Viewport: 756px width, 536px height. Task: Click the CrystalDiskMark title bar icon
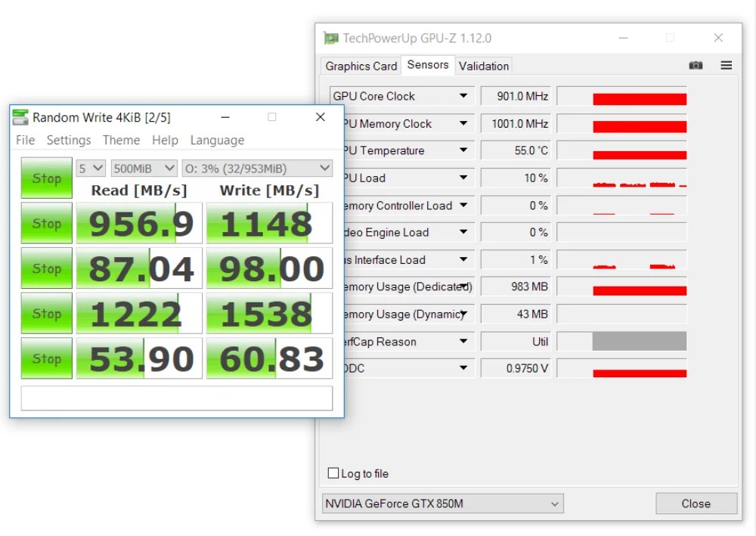pos(20,117)
